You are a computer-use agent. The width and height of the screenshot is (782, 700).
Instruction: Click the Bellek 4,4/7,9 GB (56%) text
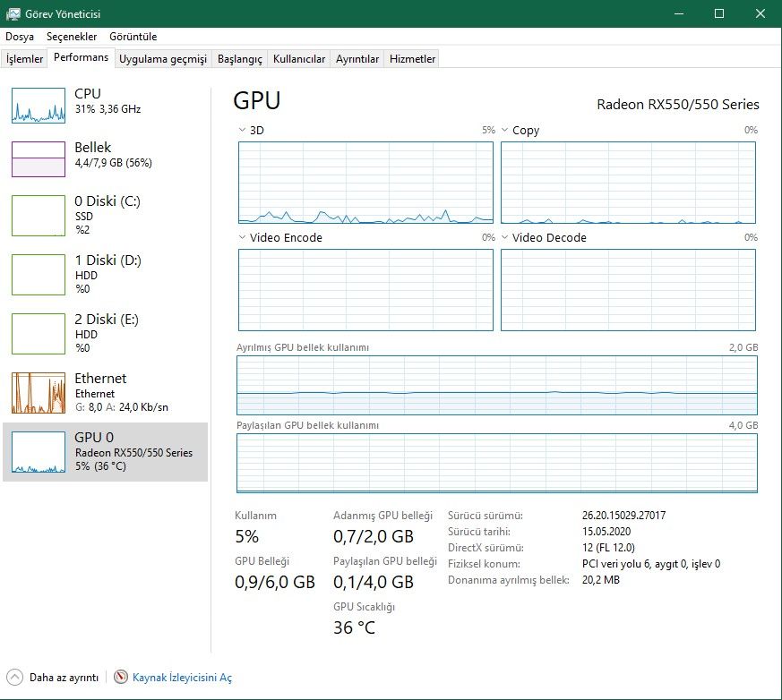(113, 162)
